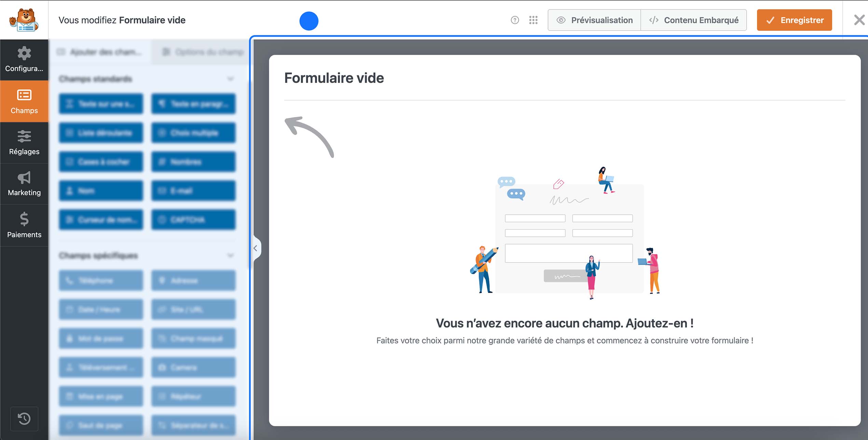Add a Nom field to the form
The height and width of the screenshot is (440, 868).
101,191
